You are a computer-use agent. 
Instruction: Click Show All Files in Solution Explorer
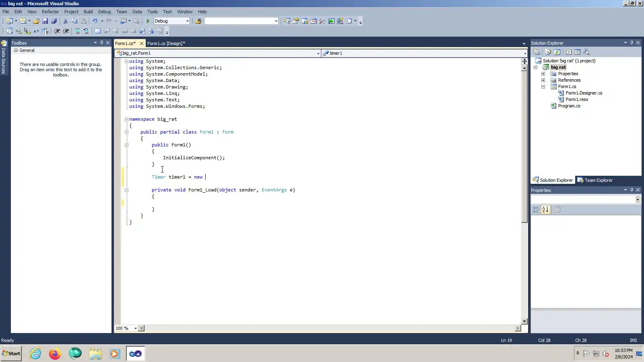click(x=548, y=52)
